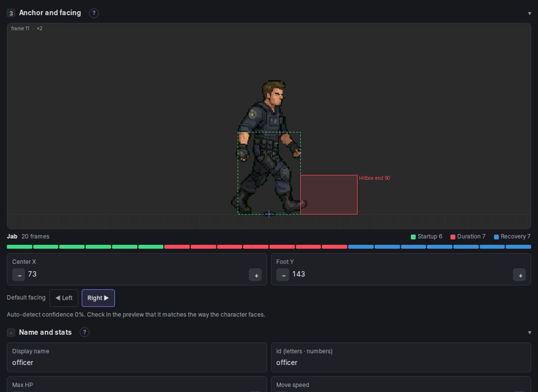Click the 'Anchor and facing' section title
538x392 pixels.
pyautogui.click(x=50, y=13)
